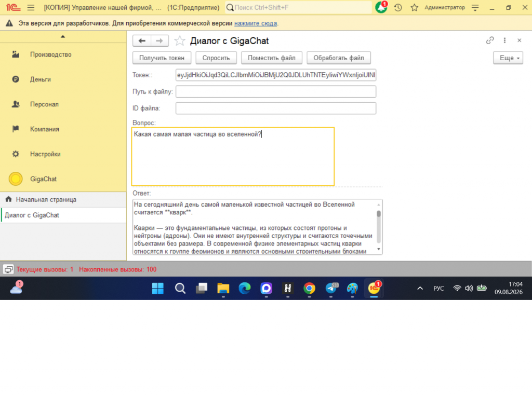Click into the Ответ text area
532x396 pixels.
pos(255,227)
